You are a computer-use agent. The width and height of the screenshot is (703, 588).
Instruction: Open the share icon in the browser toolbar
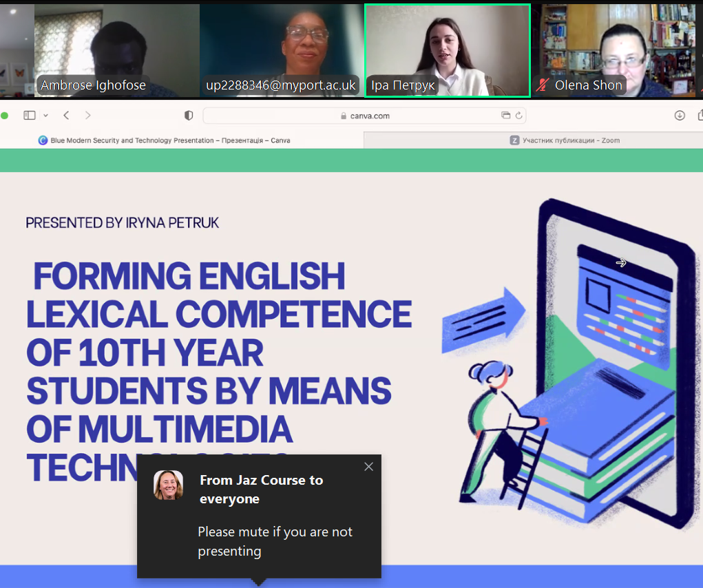pyautogui.click(x=699, y=116)
